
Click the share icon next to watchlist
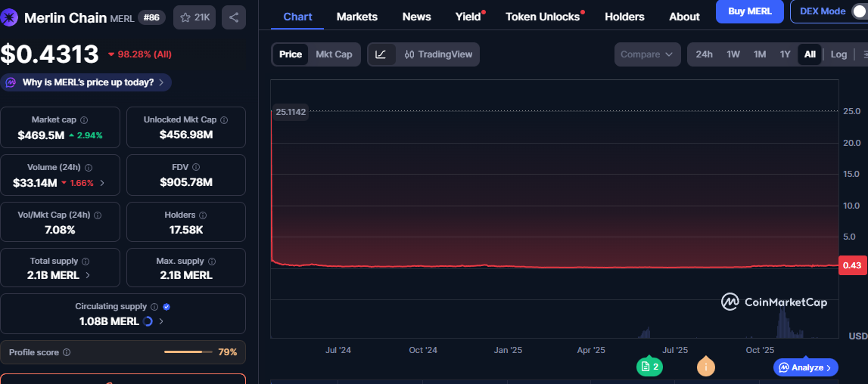point(234,17)
